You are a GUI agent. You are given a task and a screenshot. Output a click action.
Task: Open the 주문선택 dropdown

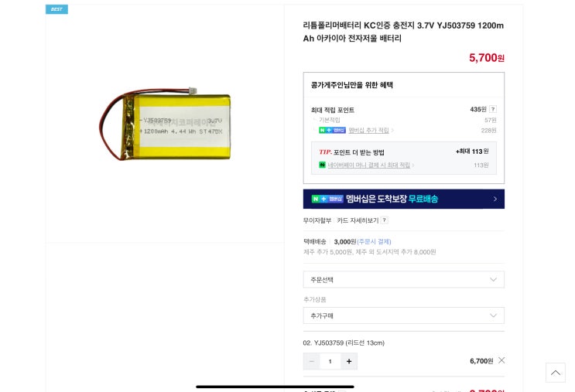point(403,280)
